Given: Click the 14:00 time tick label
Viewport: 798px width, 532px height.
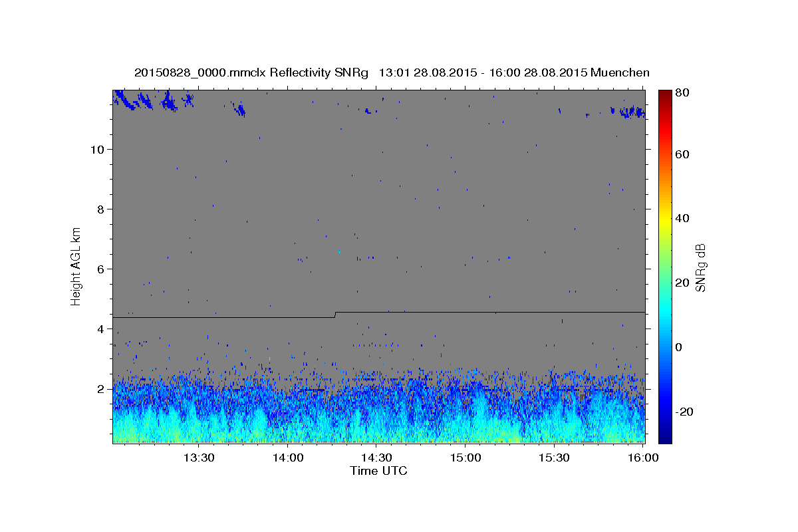Looking at the screenshot, I should coord(289,458).
